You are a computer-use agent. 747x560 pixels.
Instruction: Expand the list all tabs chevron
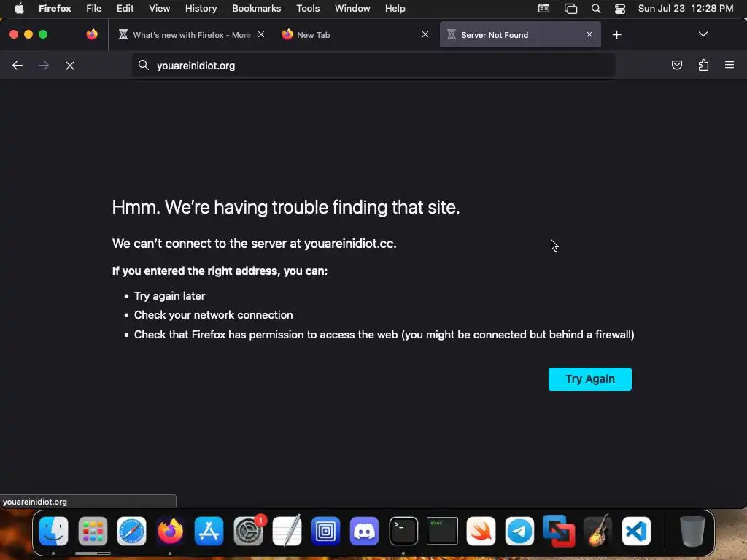[703, 34]
